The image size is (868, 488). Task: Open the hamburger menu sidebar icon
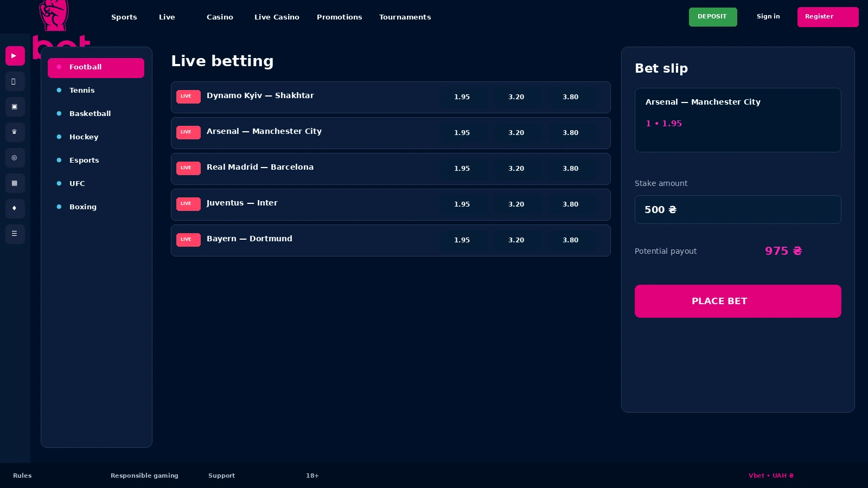(x=15, y=234)
